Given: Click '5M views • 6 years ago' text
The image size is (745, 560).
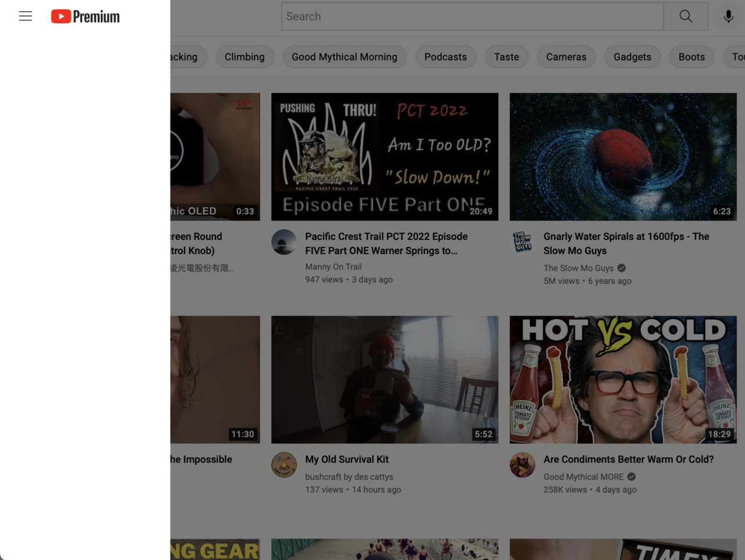Looking at the screenshot, I should 587,281.
